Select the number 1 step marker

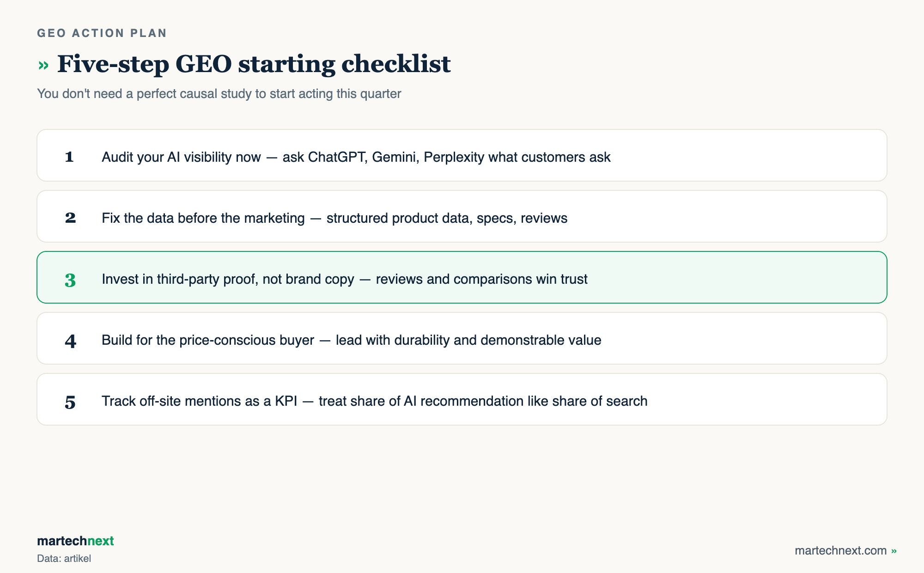click(x=69, y=157)
